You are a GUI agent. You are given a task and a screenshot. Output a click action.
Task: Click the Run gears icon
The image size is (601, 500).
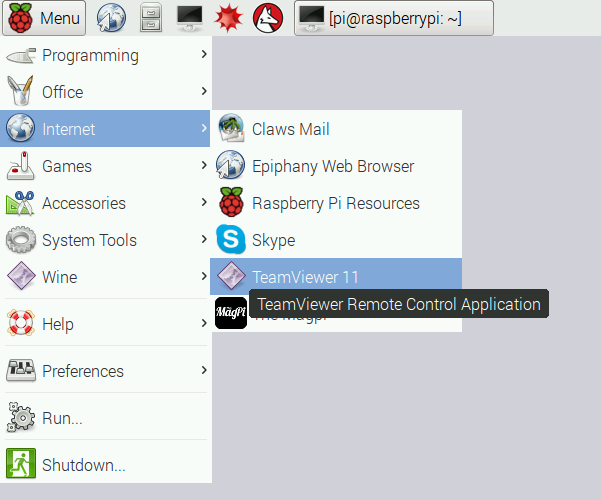click(21, 417)
